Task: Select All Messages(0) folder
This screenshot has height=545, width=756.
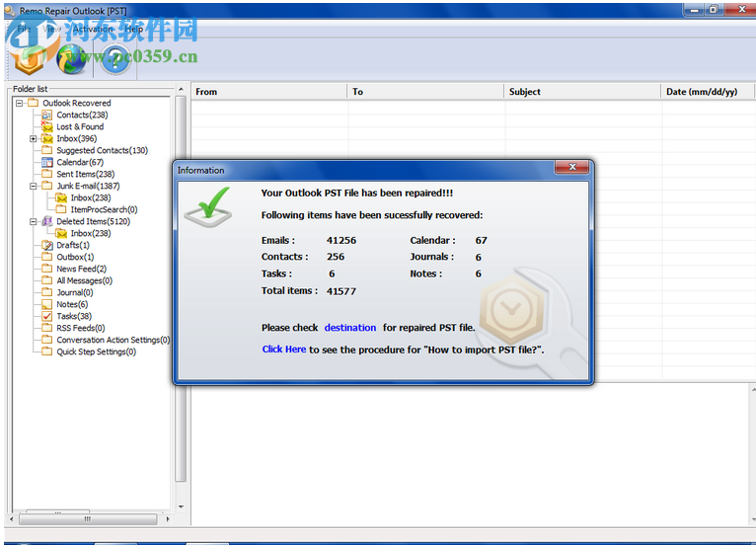Action: click(x=84, y=280)
